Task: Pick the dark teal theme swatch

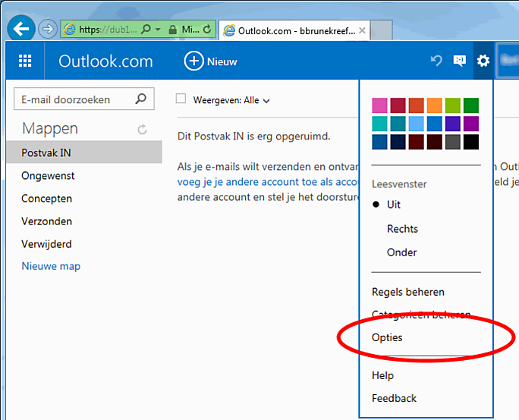Action: tap(398, 124)
